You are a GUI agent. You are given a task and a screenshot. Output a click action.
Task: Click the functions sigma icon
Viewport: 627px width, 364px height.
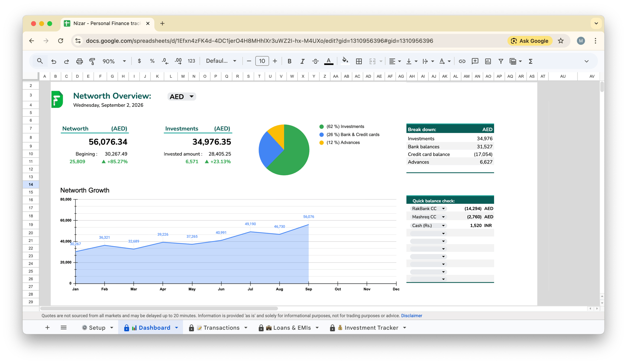point(530,61)
